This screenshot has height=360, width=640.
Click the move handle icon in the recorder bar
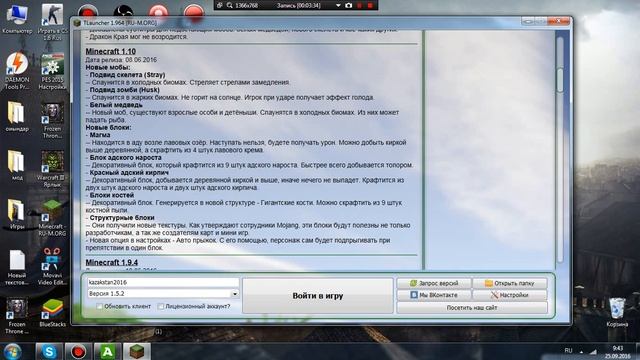(x=220, y=5)
